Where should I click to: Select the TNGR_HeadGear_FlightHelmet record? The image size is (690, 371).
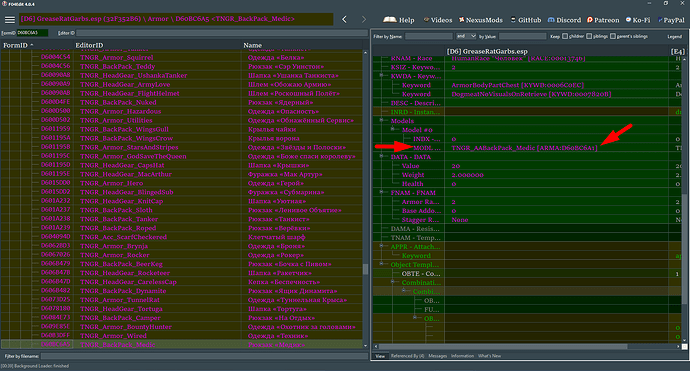130,93
